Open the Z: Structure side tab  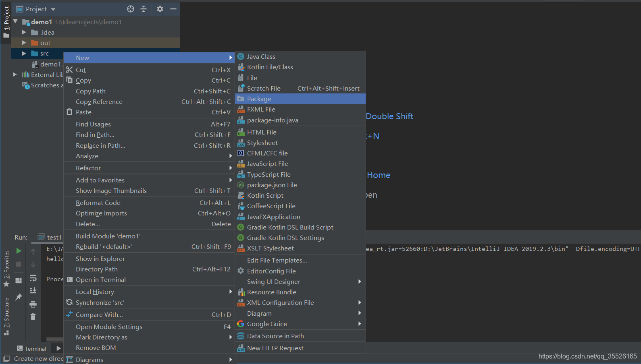6,316
